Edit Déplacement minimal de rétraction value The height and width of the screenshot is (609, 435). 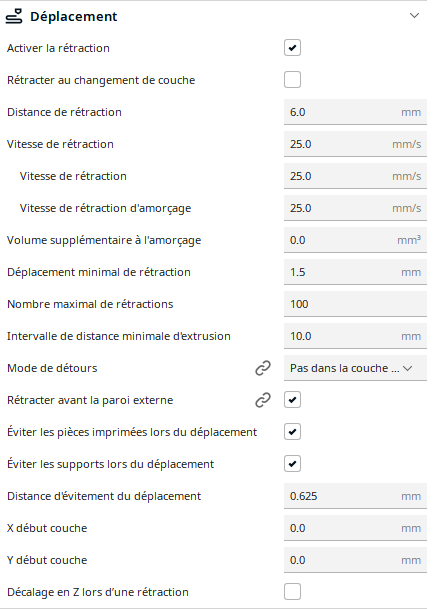(x=355, y=272)
